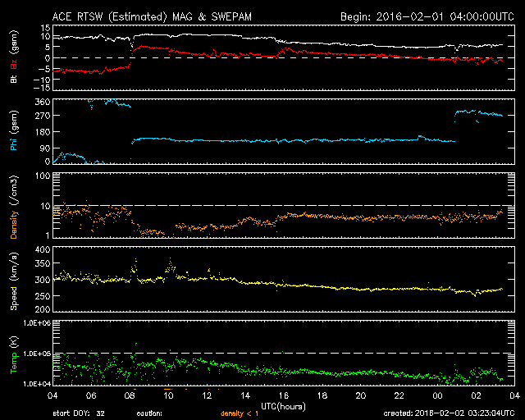Image resolution: width=525 pixels, height=420 pixels.
Task: Click the "start DOY: 32" footer text
Action: (79, 413)
